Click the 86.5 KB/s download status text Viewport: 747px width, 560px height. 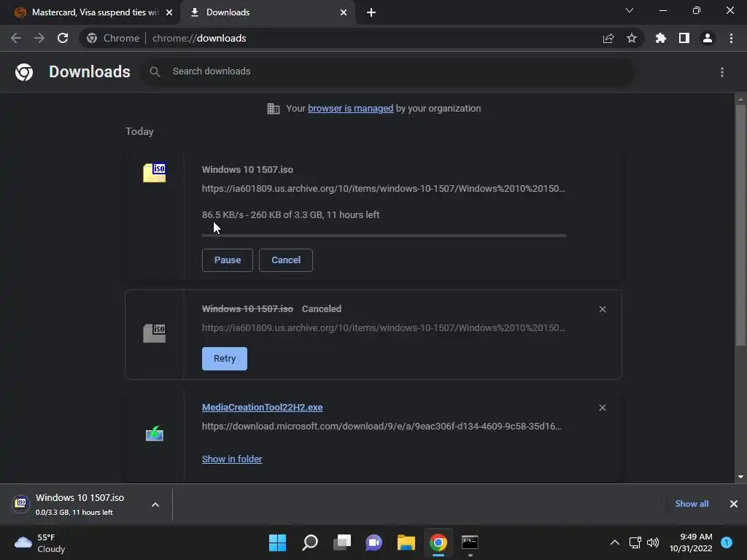[x=290, y=215]
